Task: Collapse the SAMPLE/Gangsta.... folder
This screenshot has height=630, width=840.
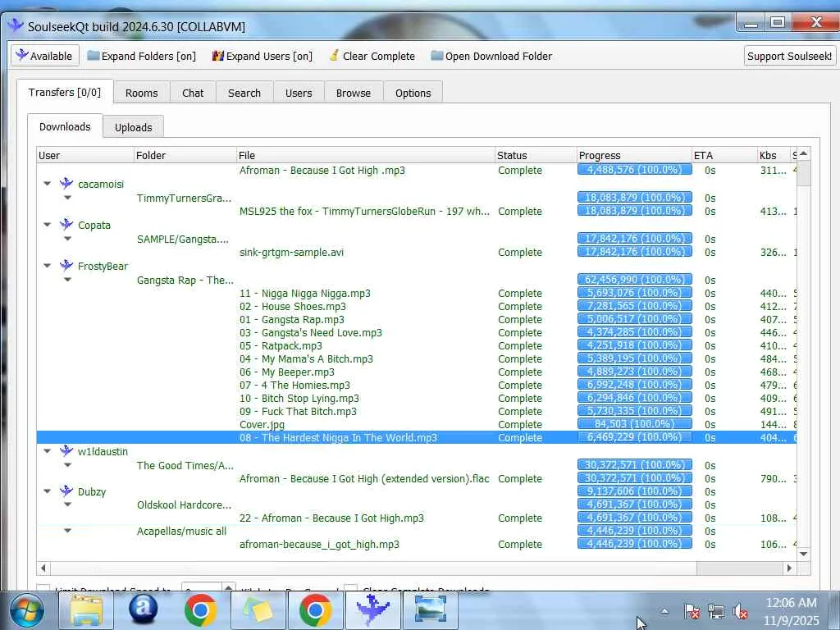Action: click(x=67, y=239)
